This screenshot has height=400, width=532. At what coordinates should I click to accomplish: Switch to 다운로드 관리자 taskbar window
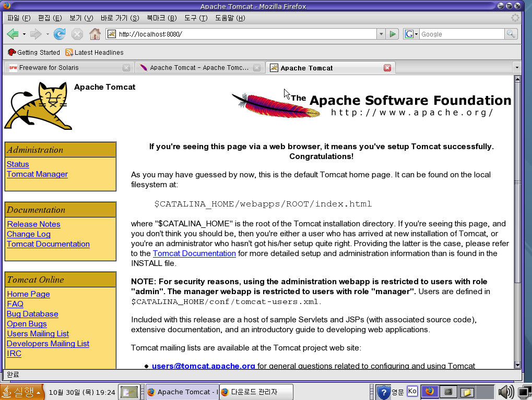[256, 392]
